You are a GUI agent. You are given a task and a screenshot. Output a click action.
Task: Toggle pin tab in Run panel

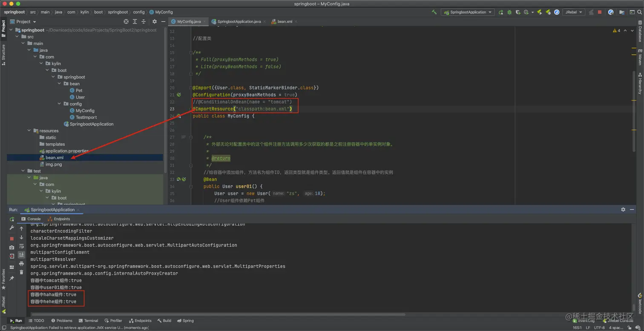(x=11, y=278)
